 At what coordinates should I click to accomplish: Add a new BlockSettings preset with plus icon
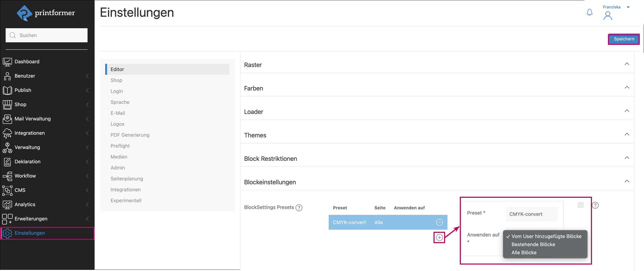[439, 237]
